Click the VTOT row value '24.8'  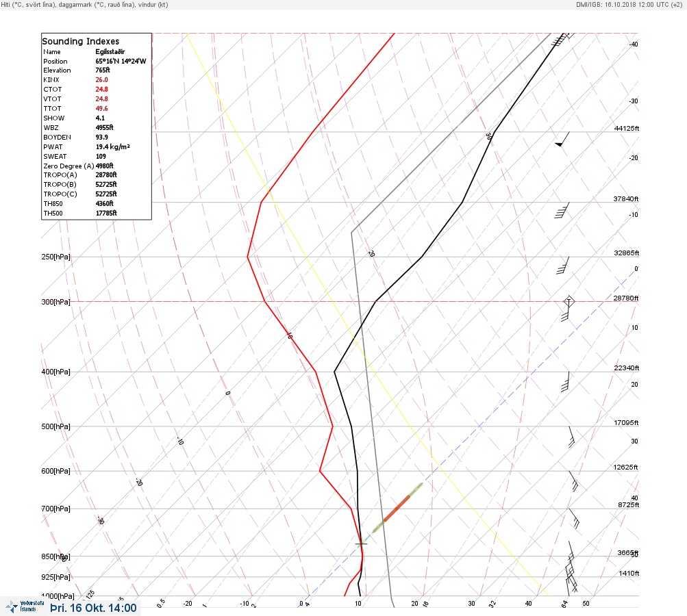click(101, 99)
